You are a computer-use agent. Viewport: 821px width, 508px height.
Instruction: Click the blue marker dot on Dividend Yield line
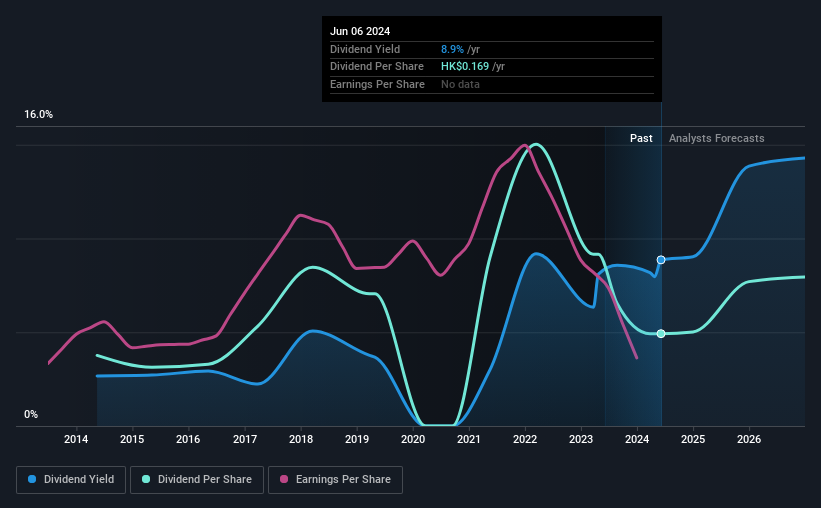click(x=661, y=260)
